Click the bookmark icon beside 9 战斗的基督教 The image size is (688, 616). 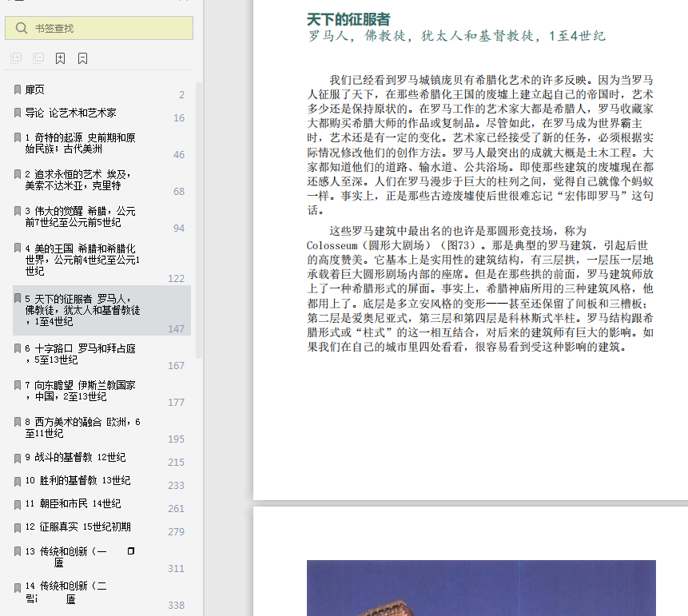click(x=18, y=459)
